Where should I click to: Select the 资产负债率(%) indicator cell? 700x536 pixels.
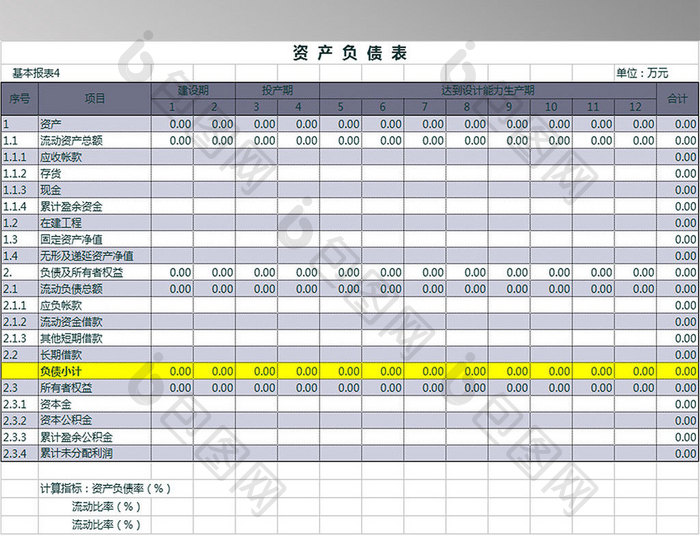pos(105,489)
